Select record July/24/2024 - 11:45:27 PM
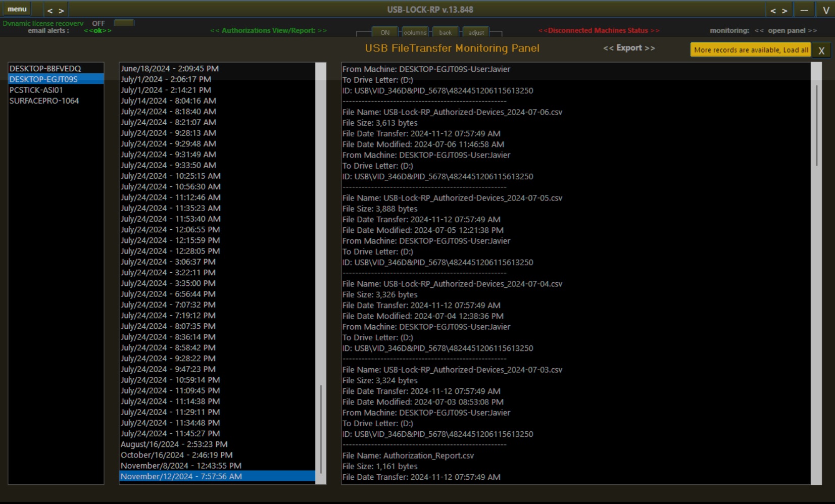Screen dimensions: 835x504 point(217,433)
